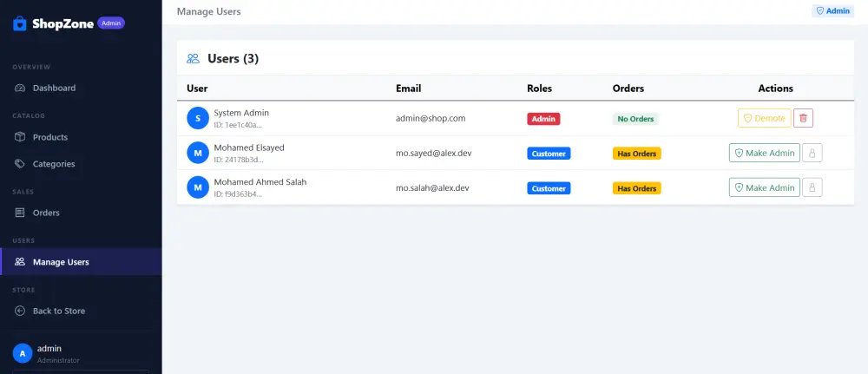
Task: Click the users icon beside the Users (3) heading
Action: point(194,59)
